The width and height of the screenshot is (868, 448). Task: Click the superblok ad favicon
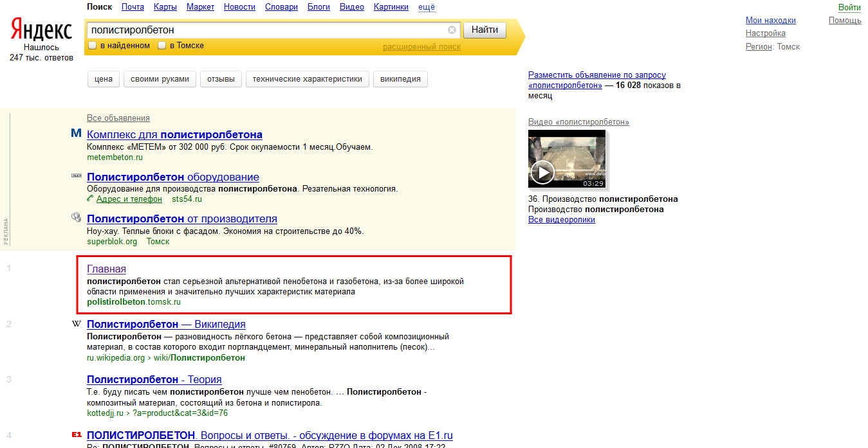pos(76,218)
